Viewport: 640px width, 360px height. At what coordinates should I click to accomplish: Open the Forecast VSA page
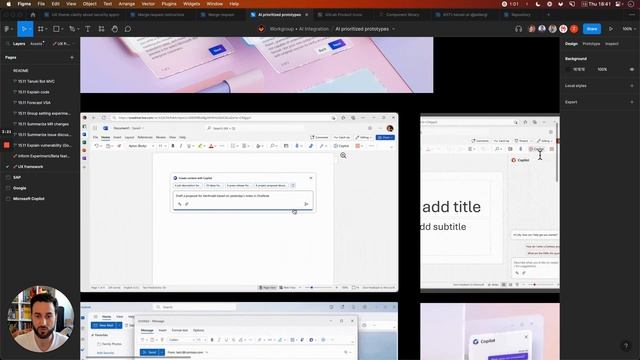34,102
